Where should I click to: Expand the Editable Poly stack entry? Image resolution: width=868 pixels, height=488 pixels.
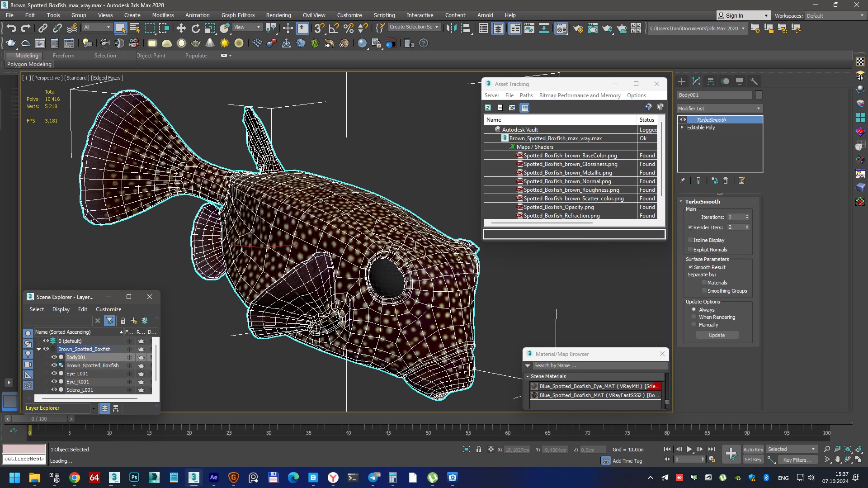point(682,128)
